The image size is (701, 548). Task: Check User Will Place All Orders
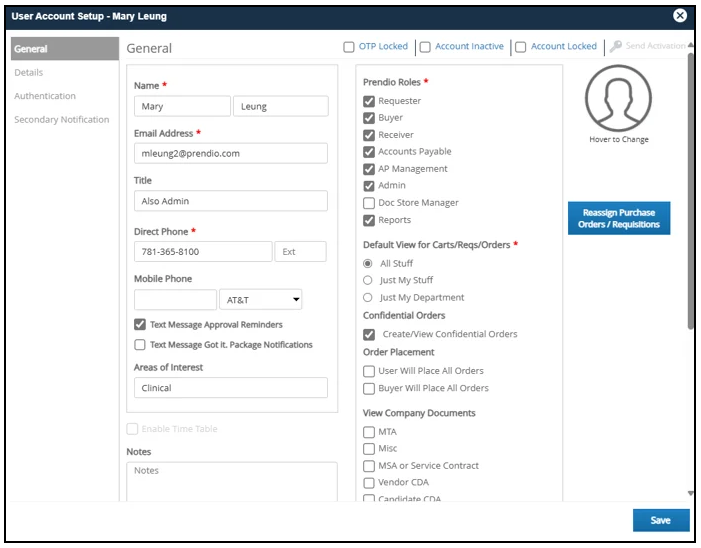369,371
